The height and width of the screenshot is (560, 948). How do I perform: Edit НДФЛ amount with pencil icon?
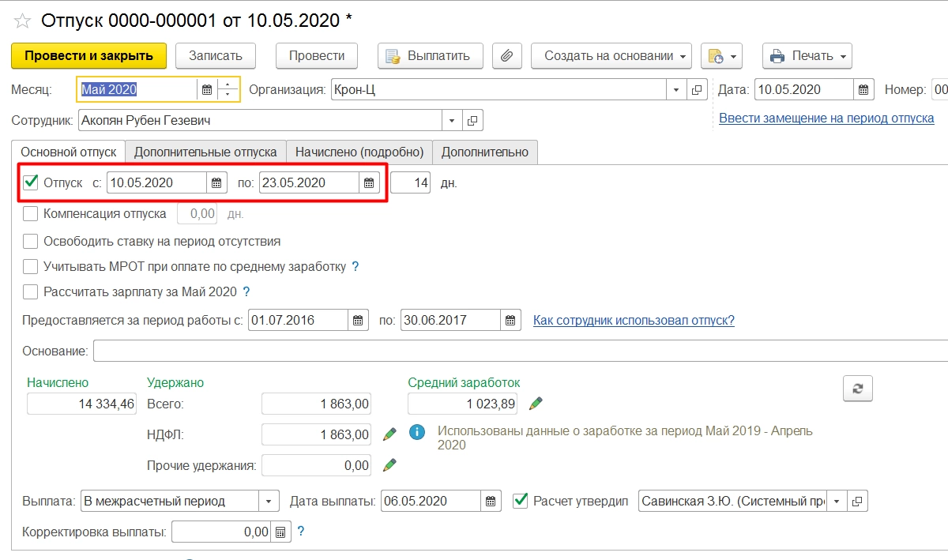pyautogui.click(x=389, y=434)
